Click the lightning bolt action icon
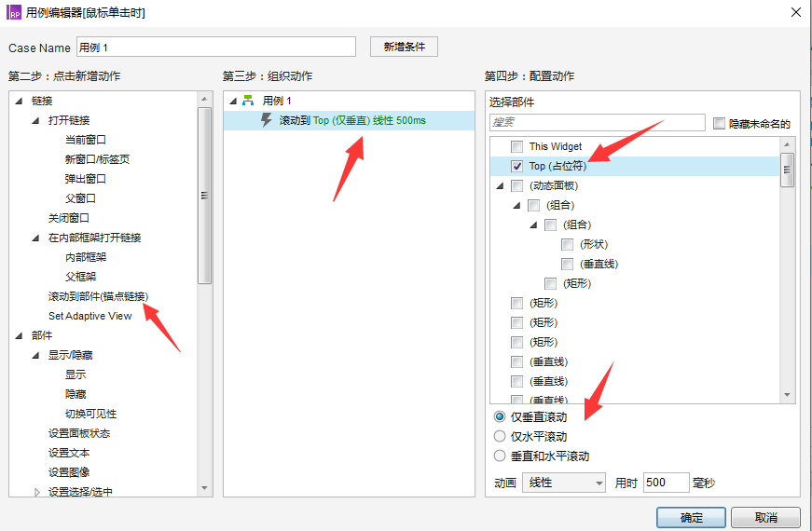The image size is (812, 531). [x=267, y=120]
